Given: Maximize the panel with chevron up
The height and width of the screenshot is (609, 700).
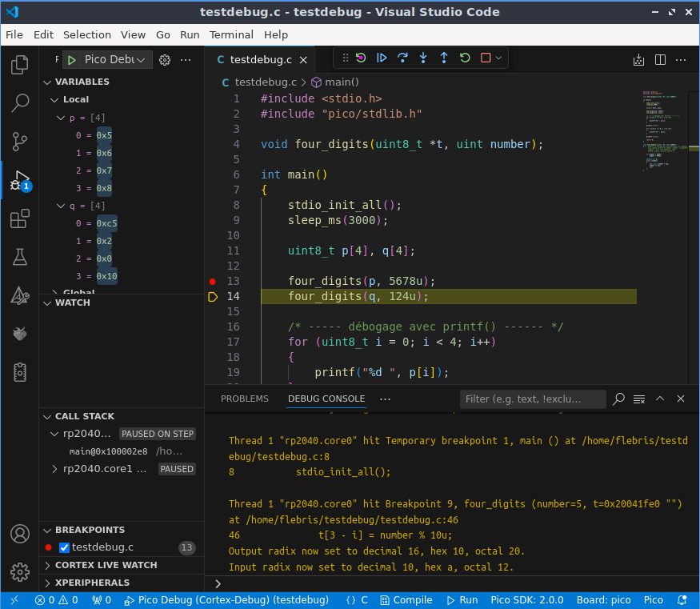Looking at the screenshot, I should (x=660, y=399).
